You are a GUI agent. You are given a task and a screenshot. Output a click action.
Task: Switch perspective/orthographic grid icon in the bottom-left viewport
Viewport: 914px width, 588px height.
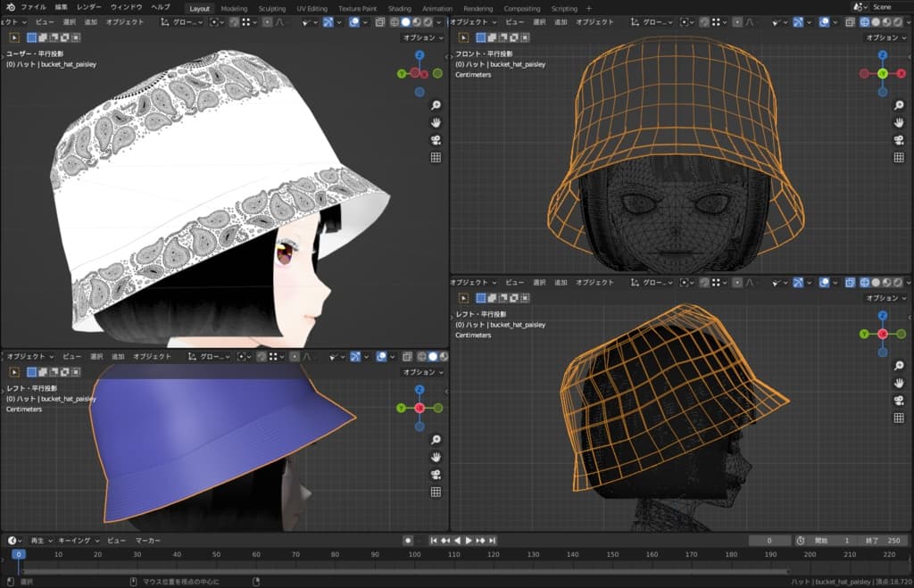coord(436,492)
